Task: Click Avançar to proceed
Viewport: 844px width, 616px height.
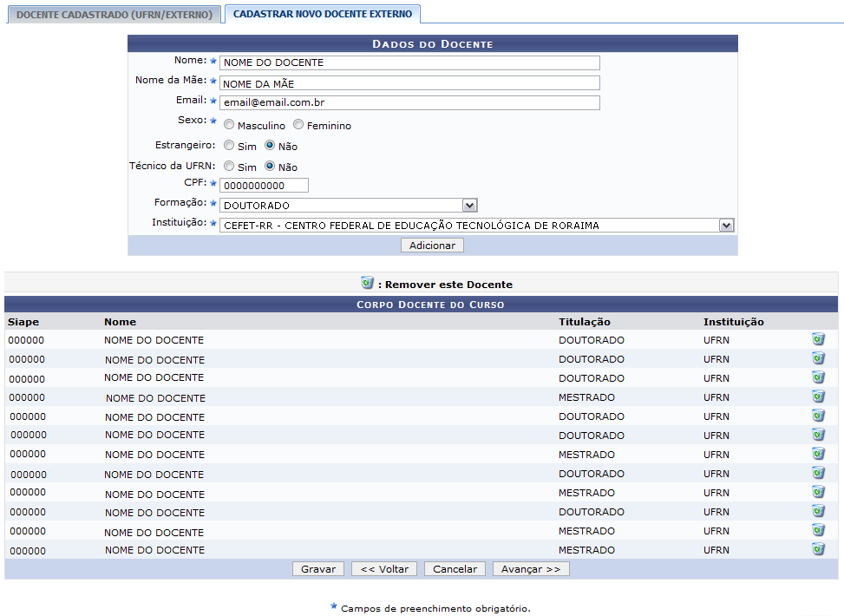Action: click(x=530, y=568)
